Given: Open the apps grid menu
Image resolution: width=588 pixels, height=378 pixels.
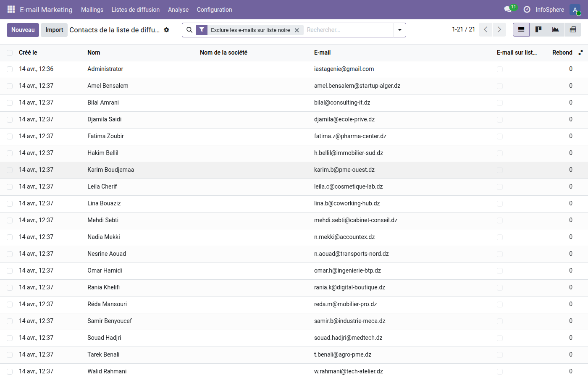Looking at the screenshot, I should (10, 9).
